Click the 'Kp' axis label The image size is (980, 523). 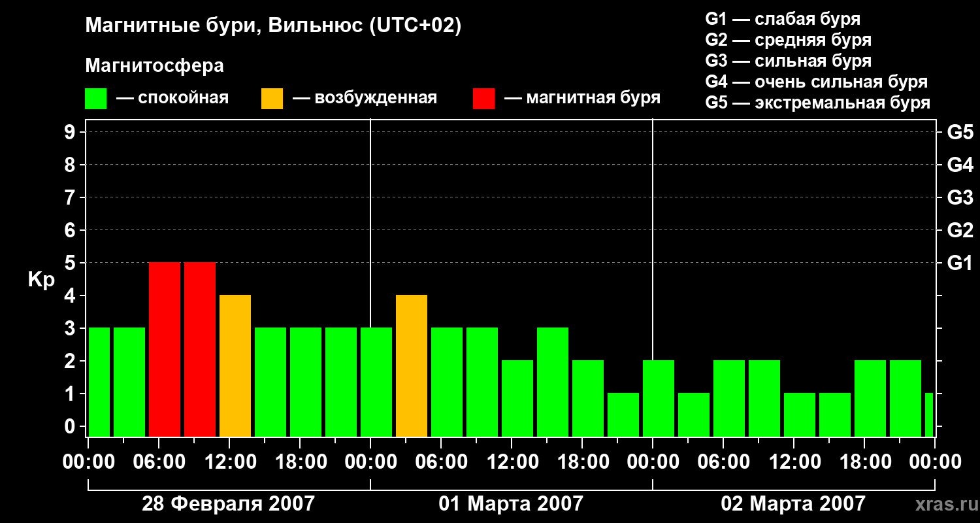point(42,280)
